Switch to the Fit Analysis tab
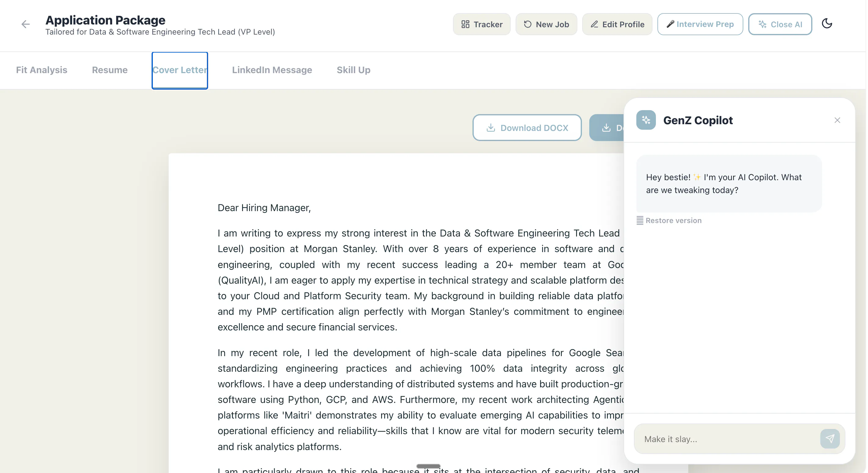Viewport: 868px width, 473px height. (x=42, y=70)
